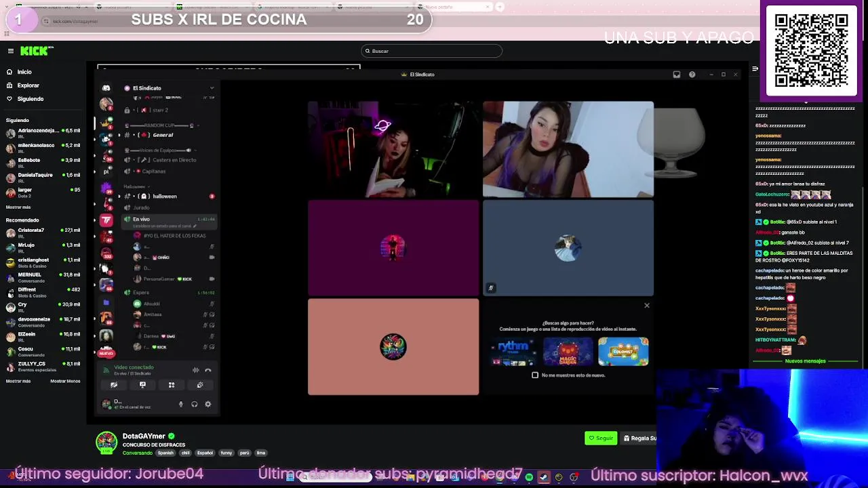Image resolution: width=868 pixels, height=488 pixels.
Task: Launch the Rythm activity
Action: click(513, 352)
